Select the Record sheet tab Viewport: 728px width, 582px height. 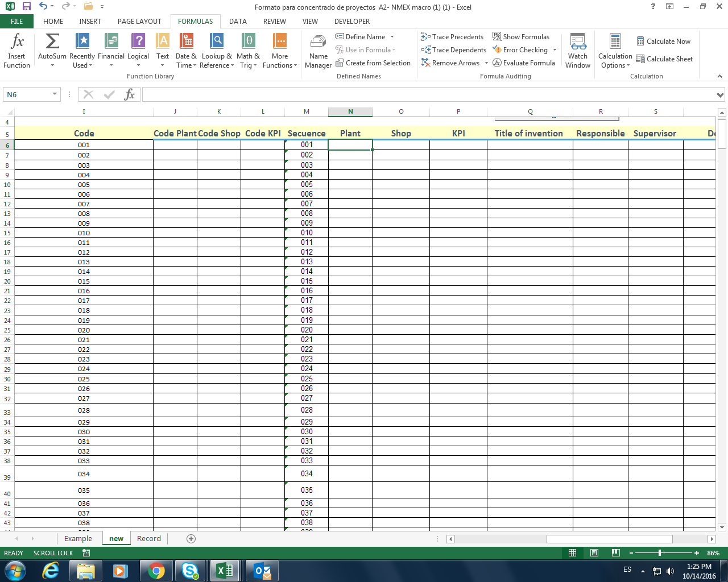click(149, 539)
